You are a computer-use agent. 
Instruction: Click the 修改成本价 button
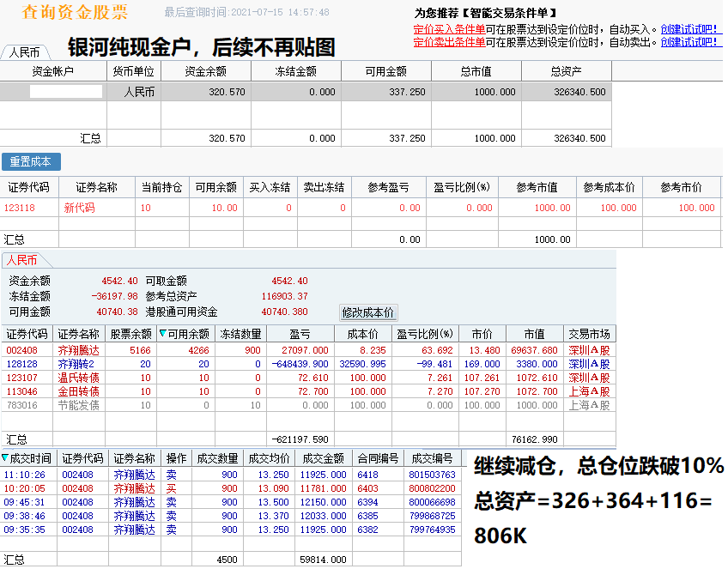coord(367,312)
